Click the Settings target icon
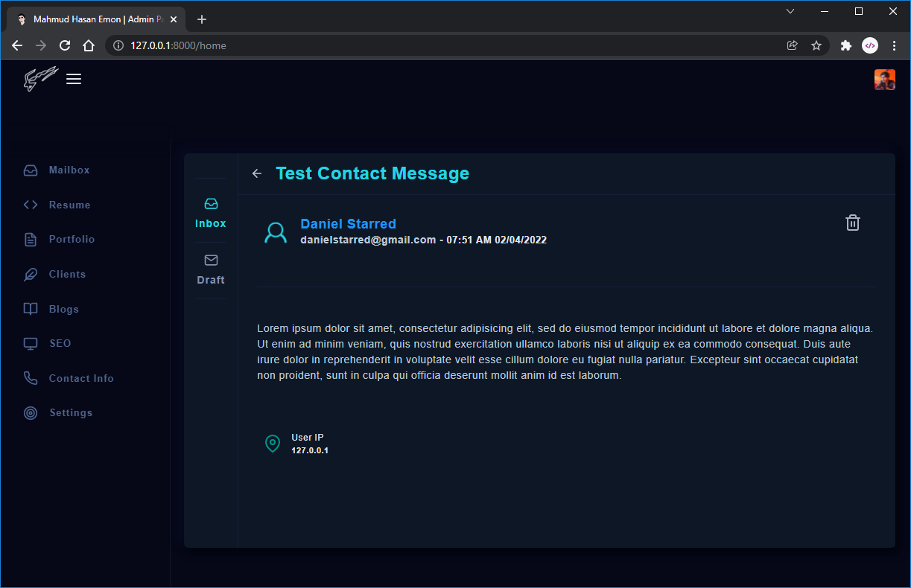Image resolution: width=911 pixels, height=588 pixels. [31, 413]
